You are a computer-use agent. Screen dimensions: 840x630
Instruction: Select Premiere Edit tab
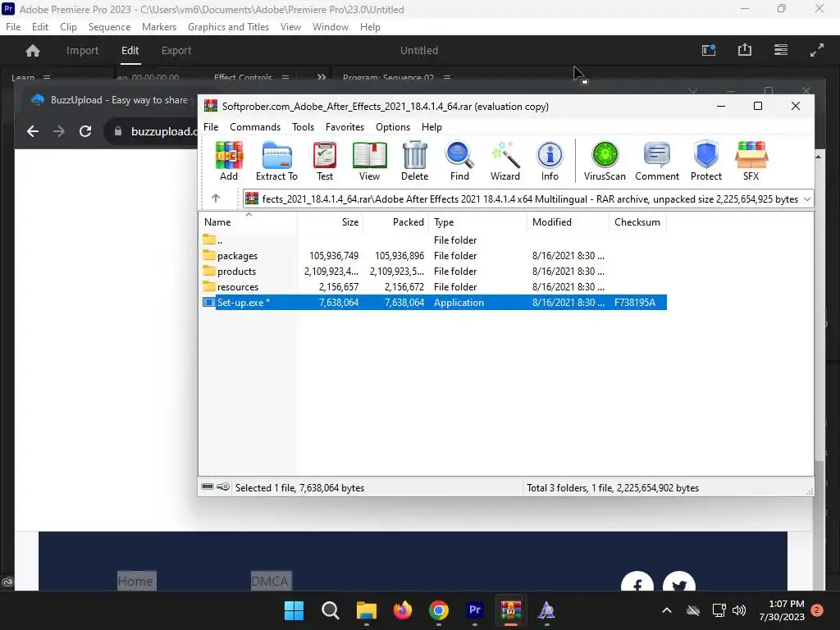pos(130,50)
